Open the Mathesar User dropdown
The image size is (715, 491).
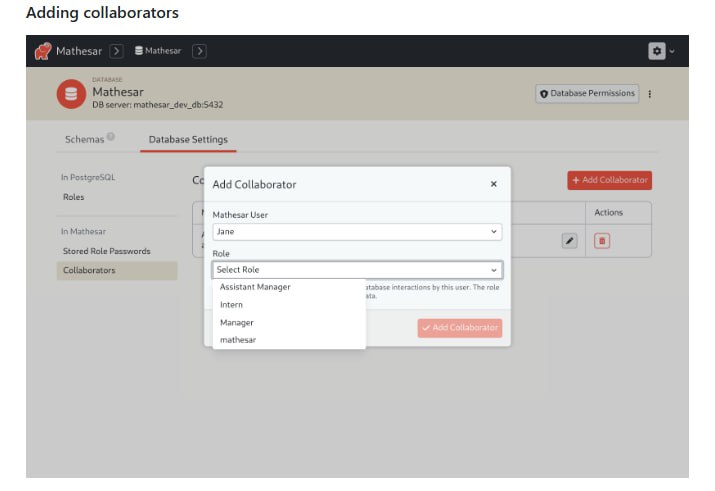tap(357, 232)
